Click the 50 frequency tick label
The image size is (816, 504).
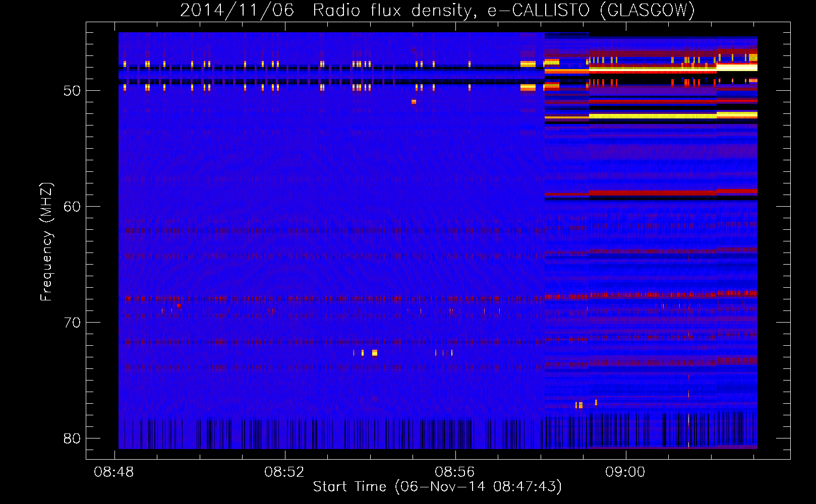pyautogui.click(x=72, y=91)
